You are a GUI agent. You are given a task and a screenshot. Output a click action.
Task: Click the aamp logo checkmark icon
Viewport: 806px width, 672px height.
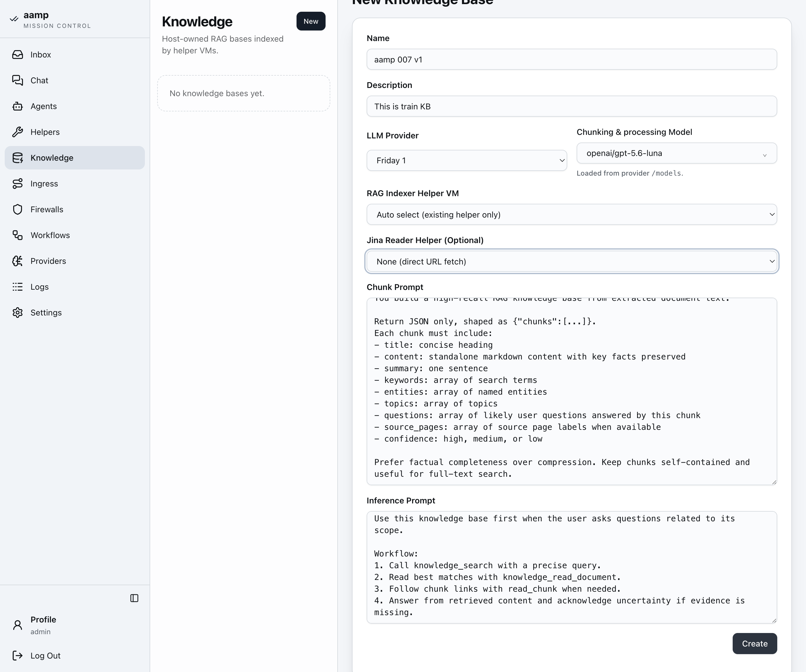pyautogui.click(x=14, y=19)
